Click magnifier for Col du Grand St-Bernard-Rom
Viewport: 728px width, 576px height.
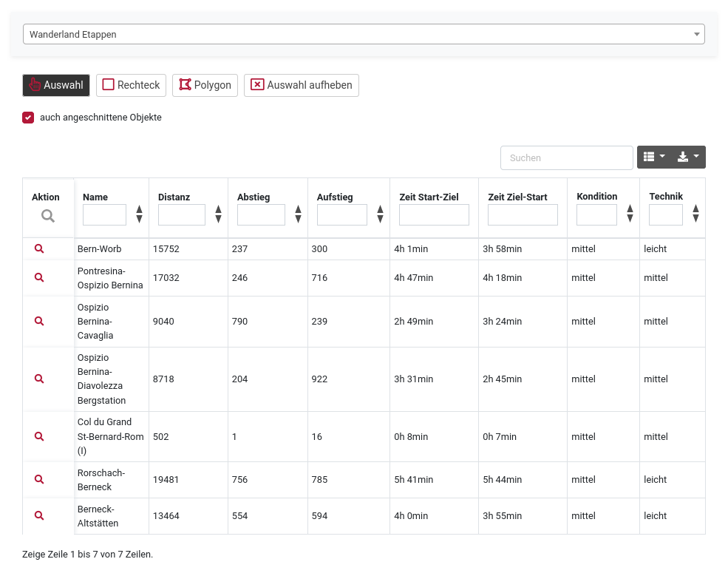pos(39,436)
